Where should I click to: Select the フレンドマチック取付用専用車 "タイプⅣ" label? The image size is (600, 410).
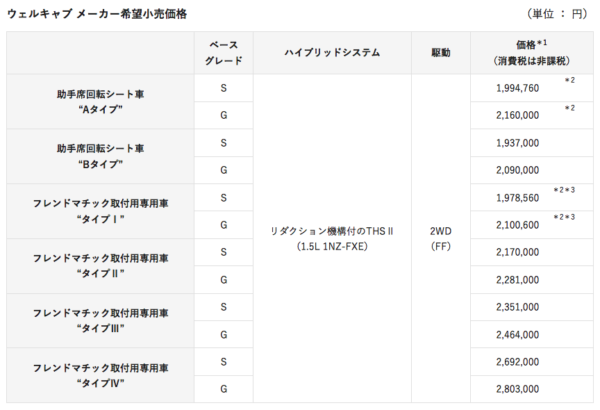100,376
